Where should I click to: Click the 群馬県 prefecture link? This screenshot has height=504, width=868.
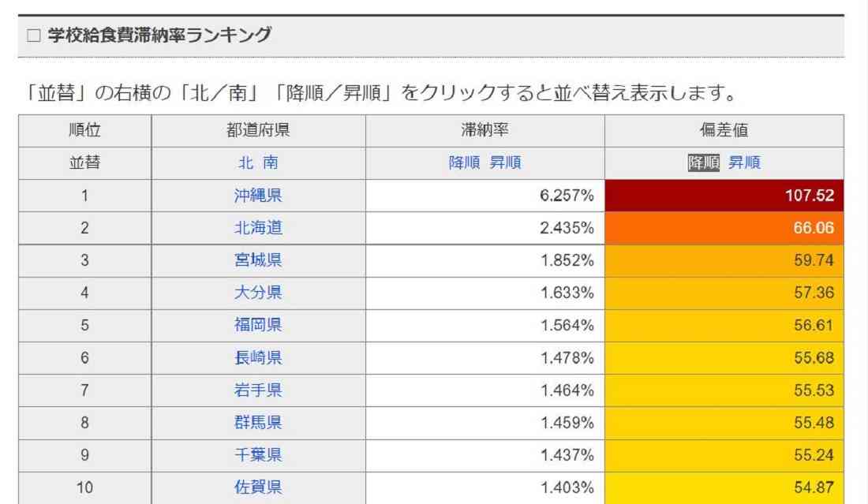pyautogui.click(x=258, y=423)
